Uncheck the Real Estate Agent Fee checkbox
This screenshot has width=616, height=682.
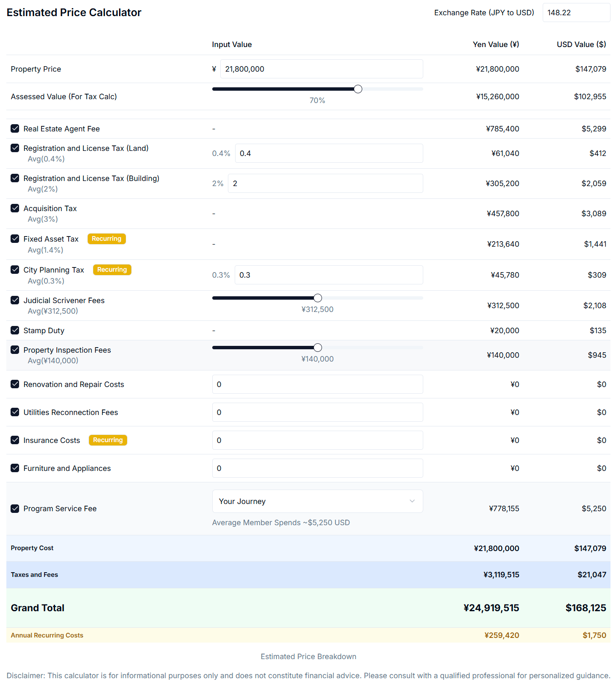[x=15, y=128]
